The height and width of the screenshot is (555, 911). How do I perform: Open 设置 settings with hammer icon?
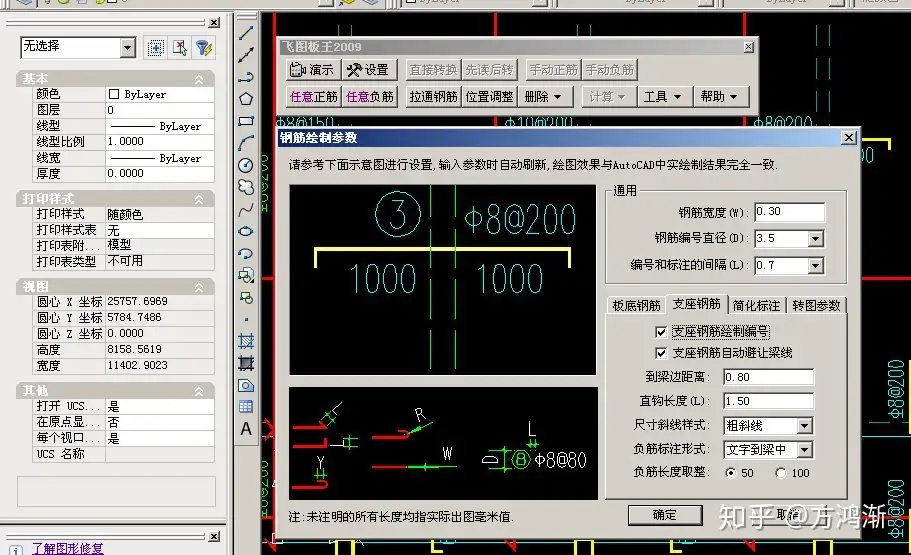tap(368, 70)
